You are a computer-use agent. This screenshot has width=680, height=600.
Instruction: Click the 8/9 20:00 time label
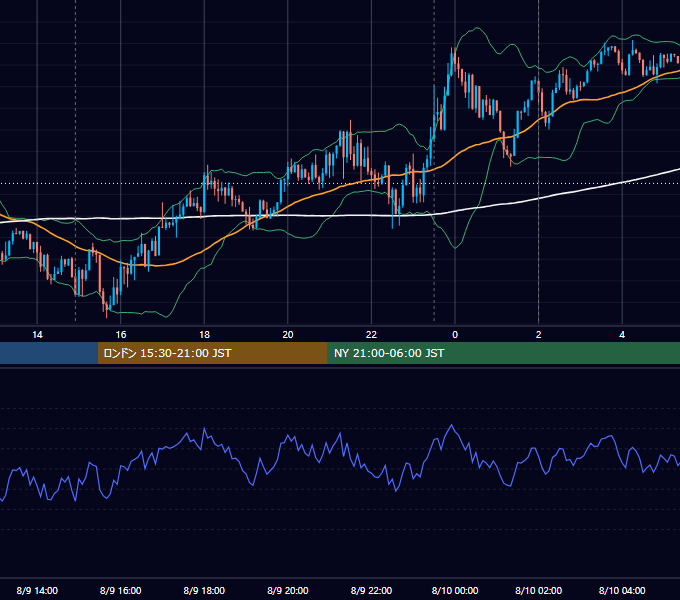tap(288, 590)
